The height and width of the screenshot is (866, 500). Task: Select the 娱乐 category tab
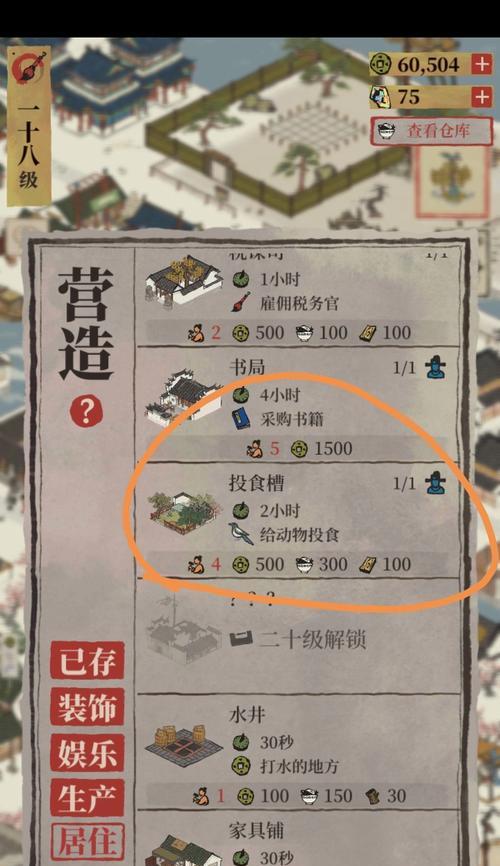point(87,753)
